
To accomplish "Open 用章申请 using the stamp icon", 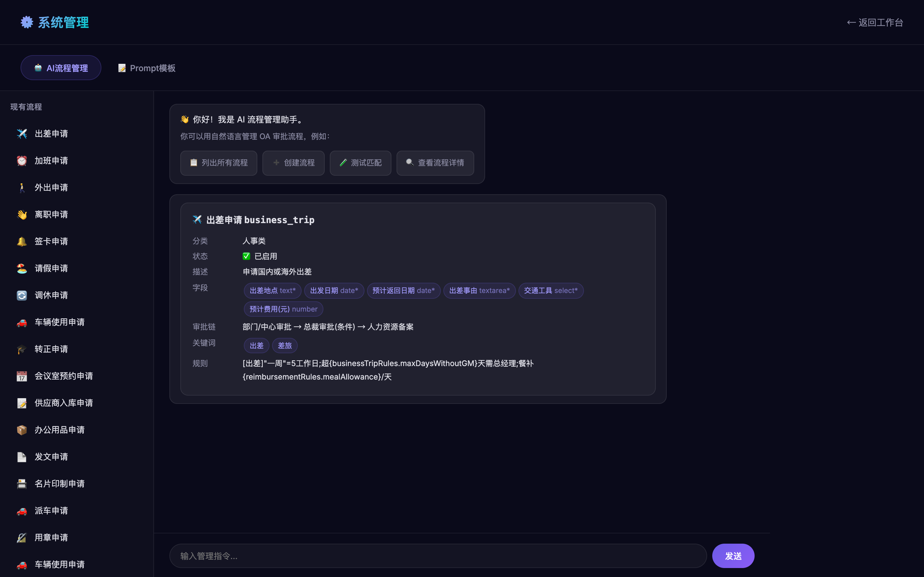I will tap(22, 537).
